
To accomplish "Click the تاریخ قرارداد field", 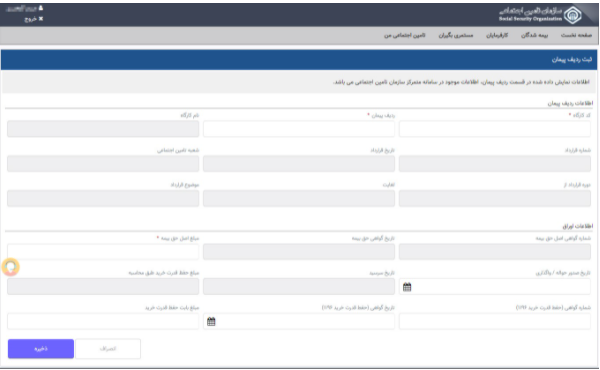I will (x=299, y=164).
